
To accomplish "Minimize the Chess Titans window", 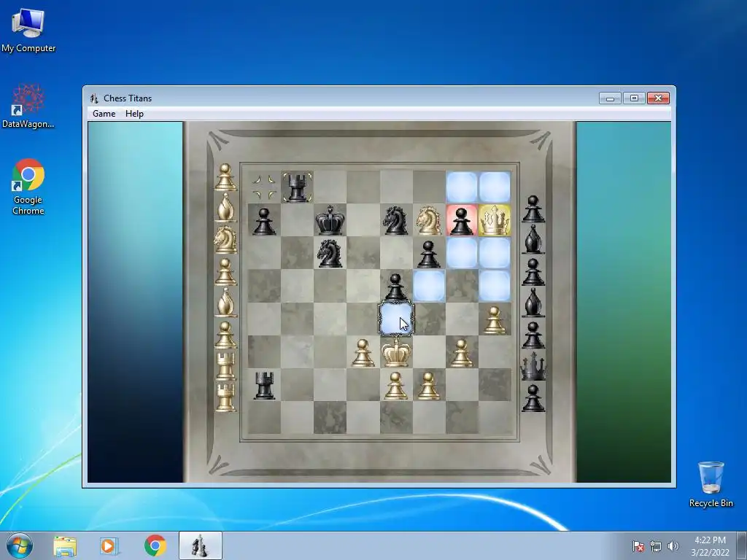I will coord(610,98).
